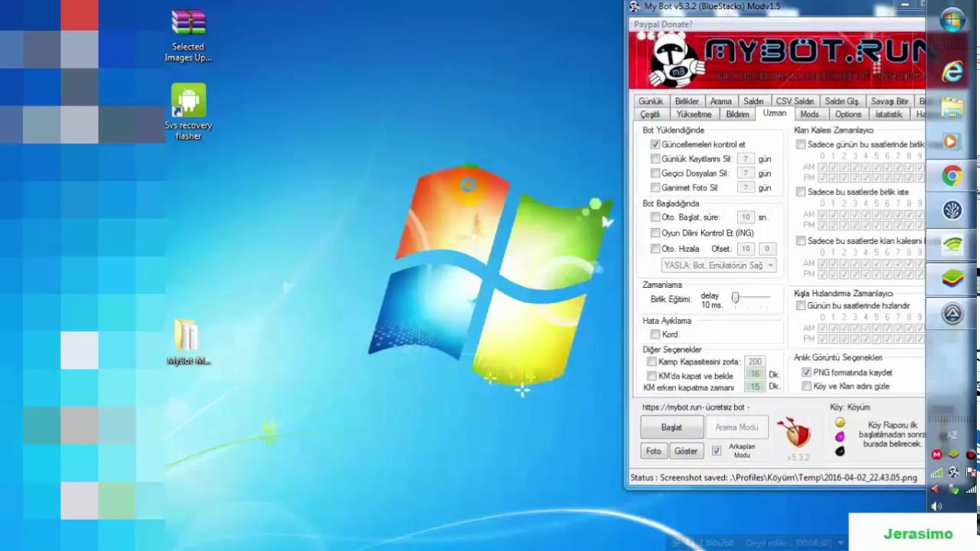
Task: Open Windows Media Player from the taskbar
Action: [952, 142]
